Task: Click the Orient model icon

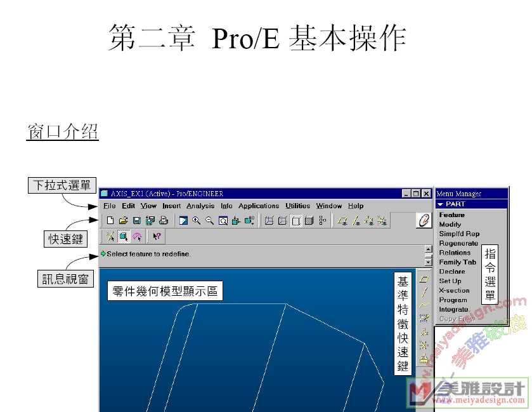Action: click(x=236, y=221)
